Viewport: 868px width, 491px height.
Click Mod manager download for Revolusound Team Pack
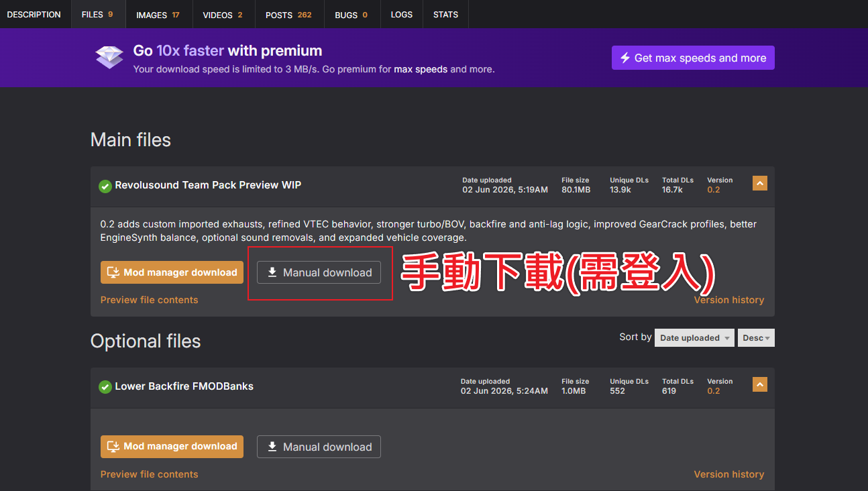pyautogui.click(x=172, y=272)
